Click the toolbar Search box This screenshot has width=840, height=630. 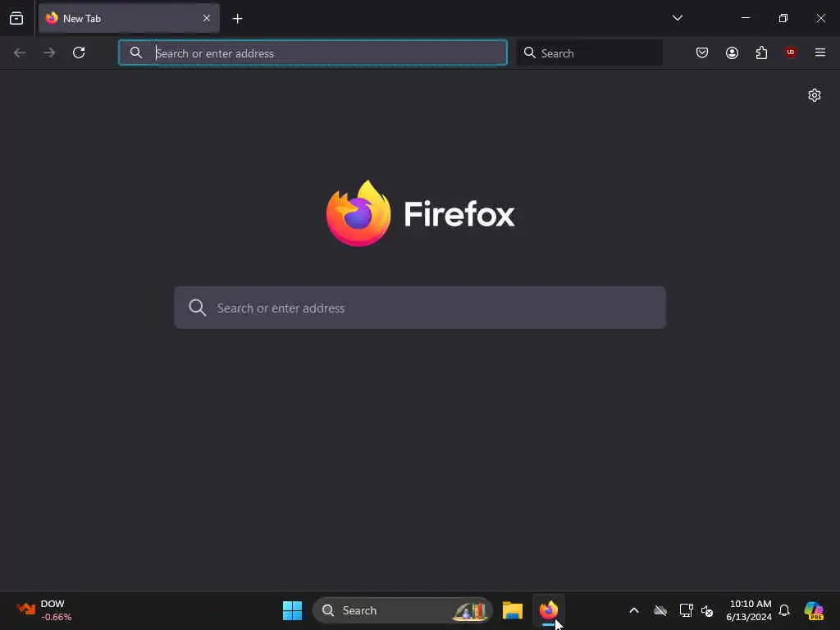(x=590, y=52)
